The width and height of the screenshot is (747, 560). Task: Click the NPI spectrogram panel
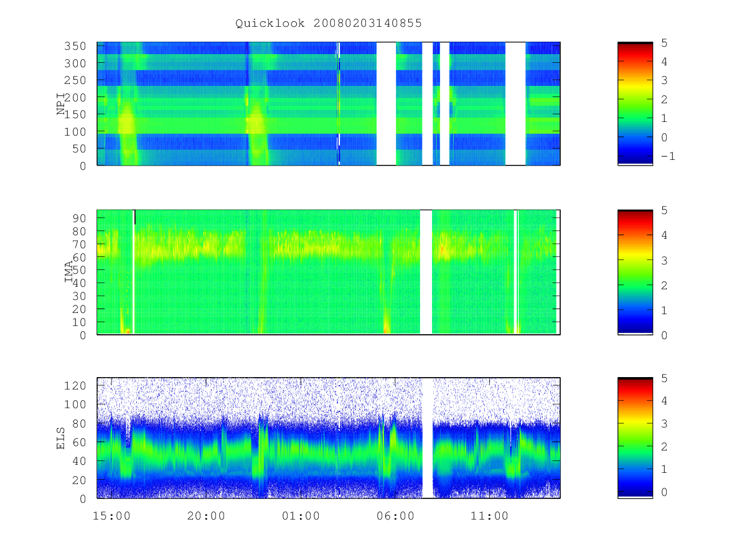(x=329, y=103)
